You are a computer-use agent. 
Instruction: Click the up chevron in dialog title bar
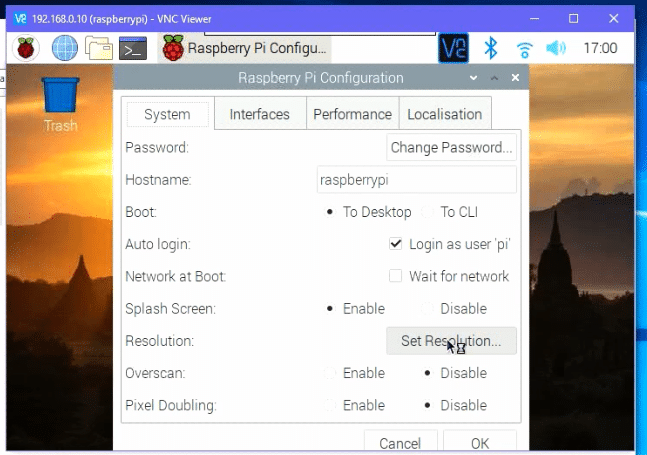(494, 78)
